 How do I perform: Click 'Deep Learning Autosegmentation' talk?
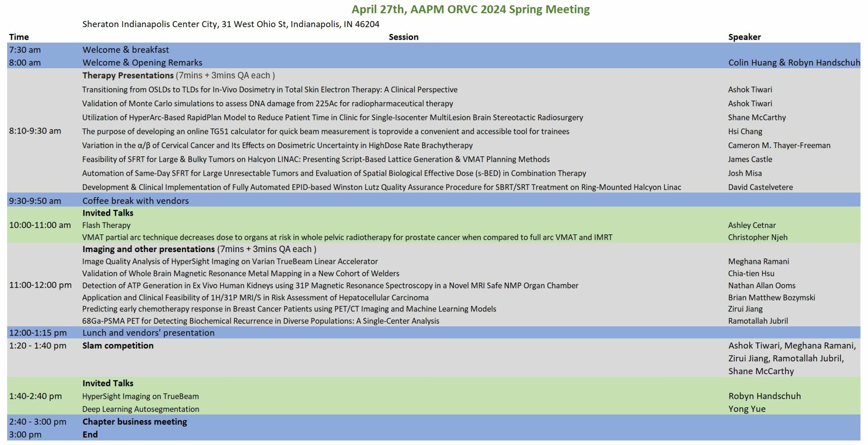click(140, 409)
